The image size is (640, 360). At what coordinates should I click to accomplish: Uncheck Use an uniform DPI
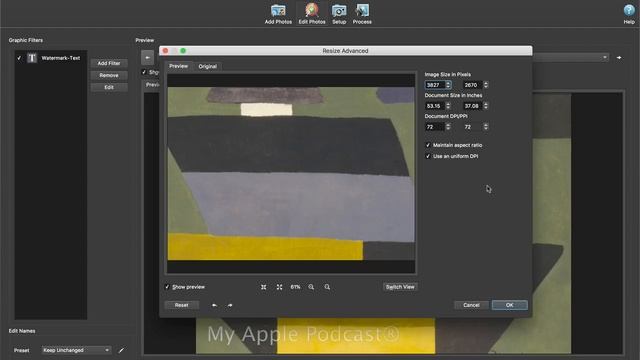pyautogui.click(x=428, y=156)
